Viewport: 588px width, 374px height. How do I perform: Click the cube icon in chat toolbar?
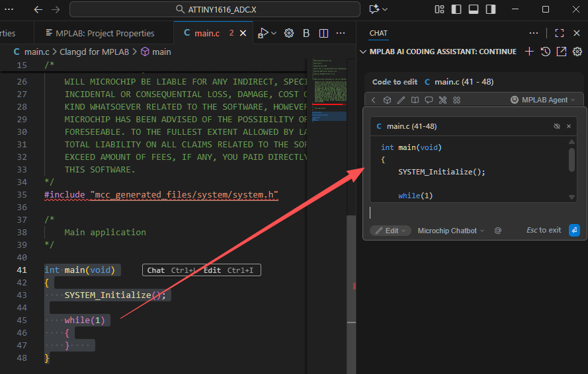click(x=388, y=100)
